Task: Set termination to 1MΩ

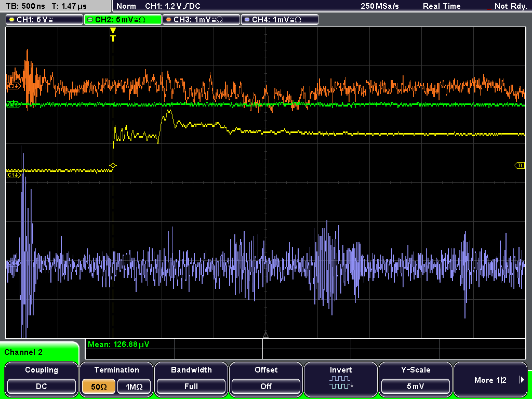Action: click(x=134, y=387)
